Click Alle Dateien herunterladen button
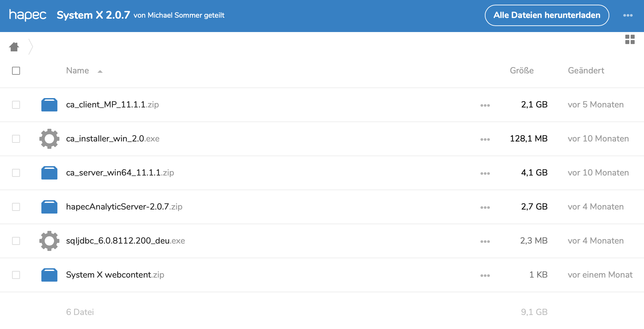644x329 pixels. [x=547, y=15]
